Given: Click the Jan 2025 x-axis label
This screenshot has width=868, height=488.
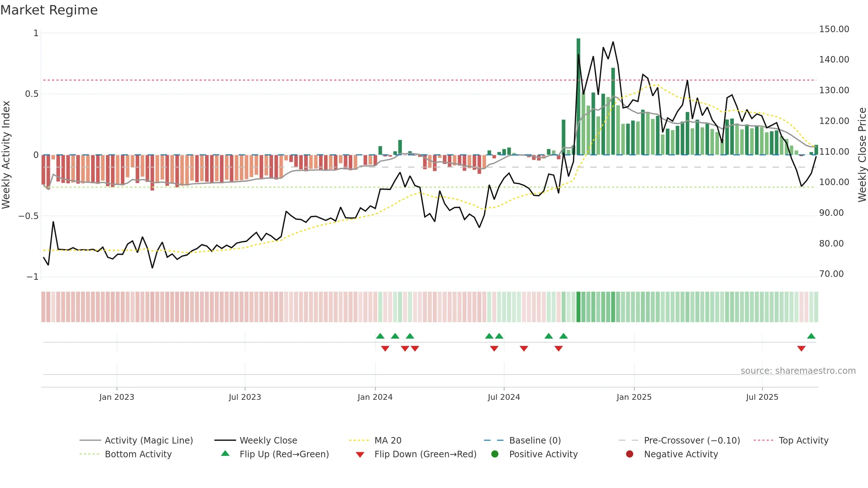Looking at the screenshot, I should pyautogui.click(x=634, y=397).
